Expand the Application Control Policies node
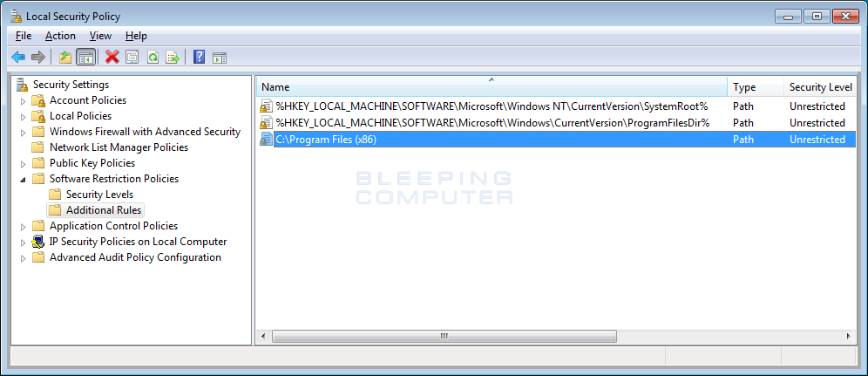 click(23, 227)
